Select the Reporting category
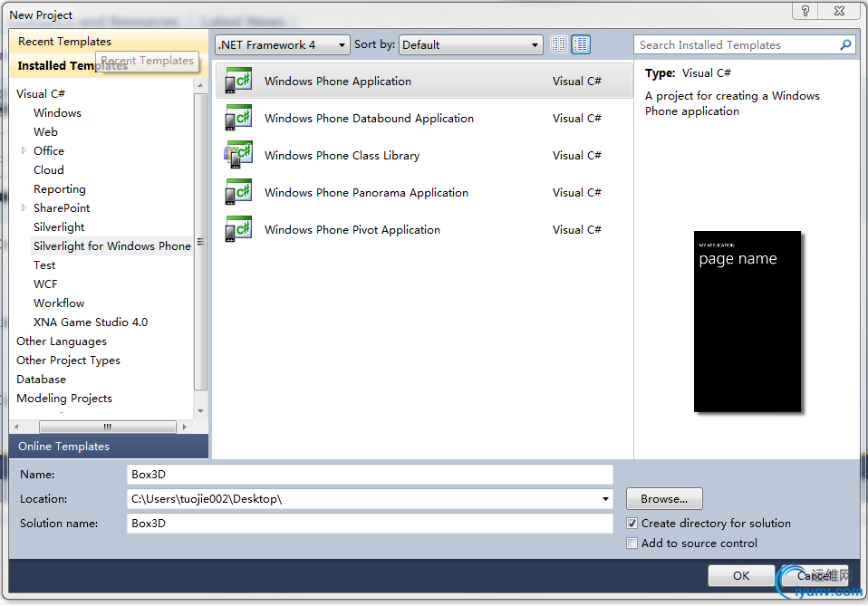This screenshot has width=868, height=606. 59,188
